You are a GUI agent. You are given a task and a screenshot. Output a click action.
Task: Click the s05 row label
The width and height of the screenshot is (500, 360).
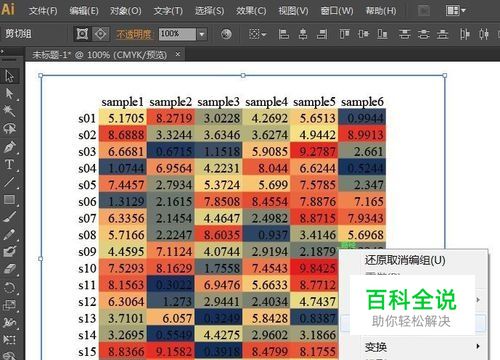(87, 185)
